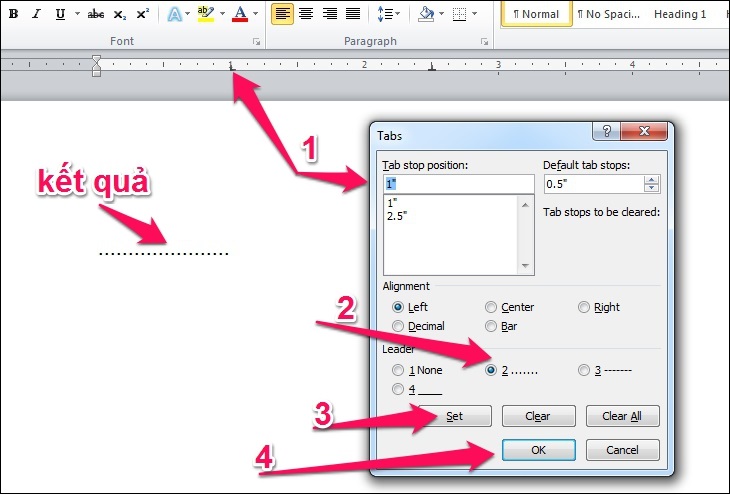Click Default tab stops field
Image resolution: width=730 pixels, height=495 pixels.
pyautogui.click(x=594, y=184)
